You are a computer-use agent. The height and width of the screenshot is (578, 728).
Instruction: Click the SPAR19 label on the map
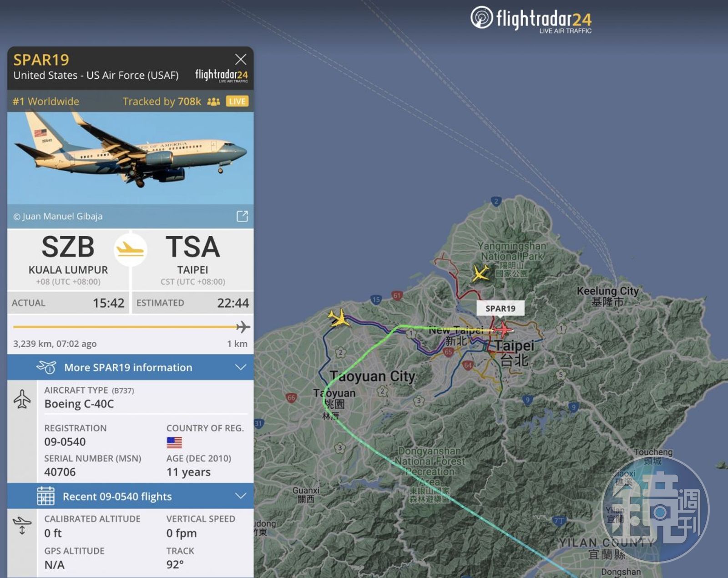pos(500,309)
